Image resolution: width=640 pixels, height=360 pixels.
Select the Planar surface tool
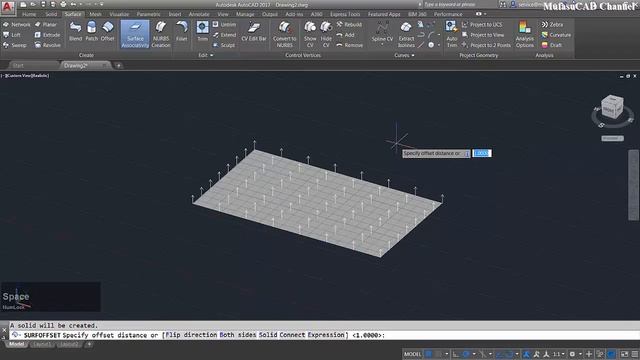pos(46,24)
